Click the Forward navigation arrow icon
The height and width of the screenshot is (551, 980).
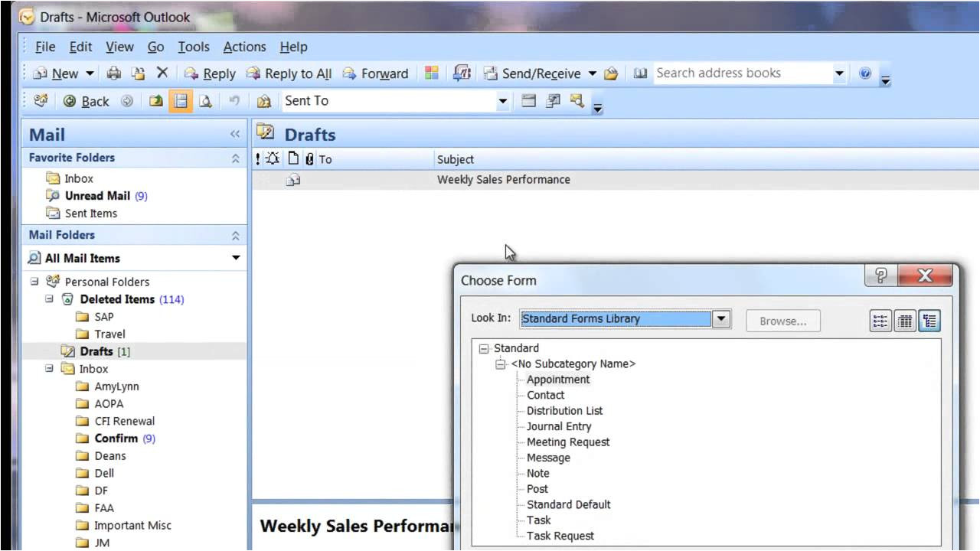(x=127, y=101)
